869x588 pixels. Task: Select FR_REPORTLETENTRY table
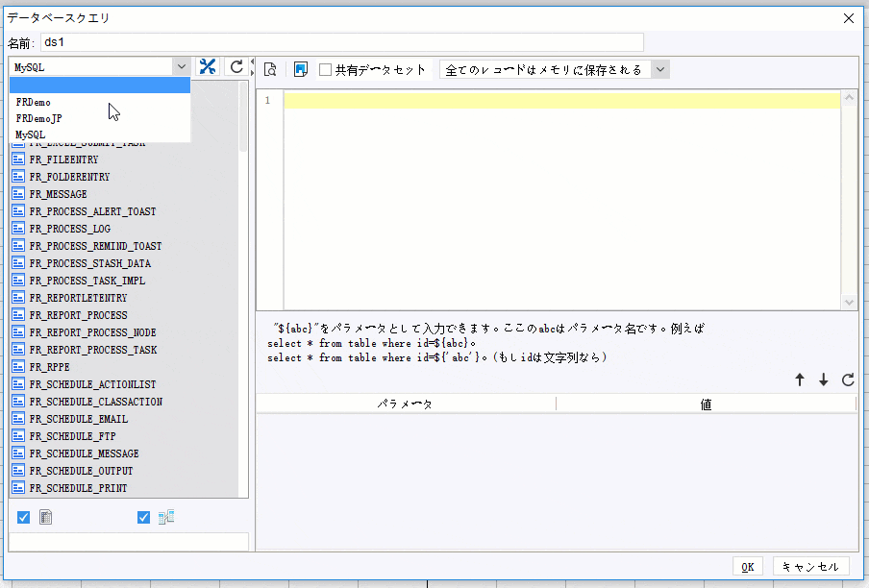point(78,297)
